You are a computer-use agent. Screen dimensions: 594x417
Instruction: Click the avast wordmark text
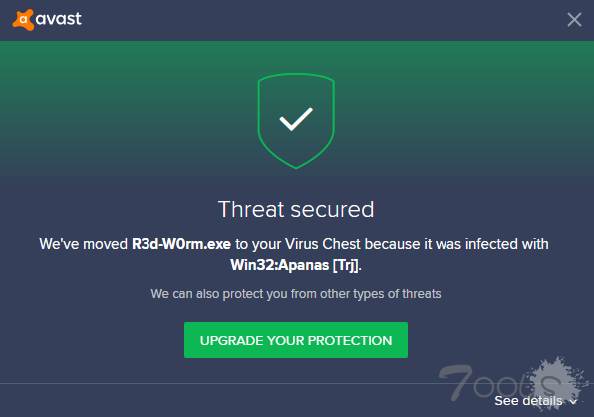tap(59, 19)
